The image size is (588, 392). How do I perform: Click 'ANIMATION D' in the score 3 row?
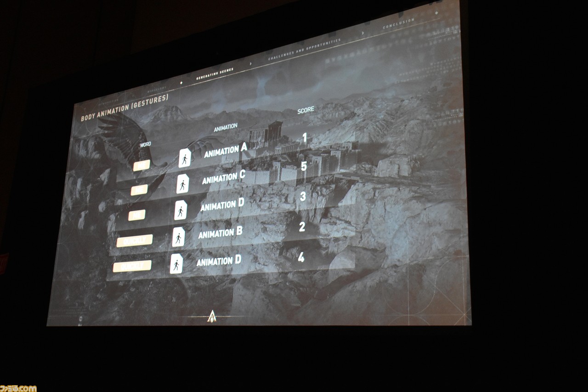222,204
